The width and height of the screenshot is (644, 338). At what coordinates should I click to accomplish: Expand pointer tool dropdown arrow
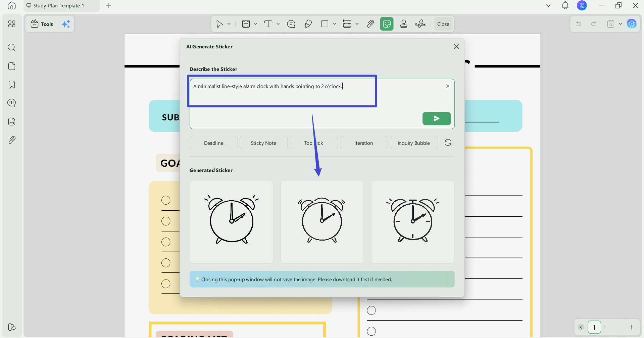pos(229,24)
